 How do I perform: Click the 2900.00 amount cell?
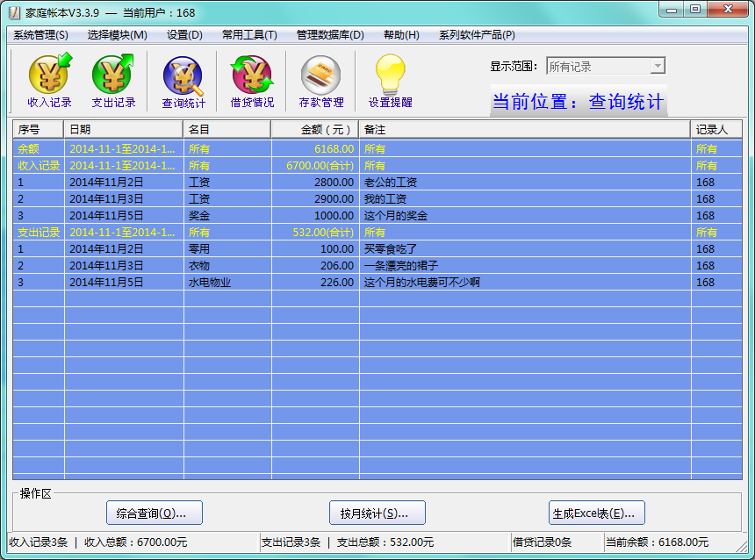click(315, 199)
